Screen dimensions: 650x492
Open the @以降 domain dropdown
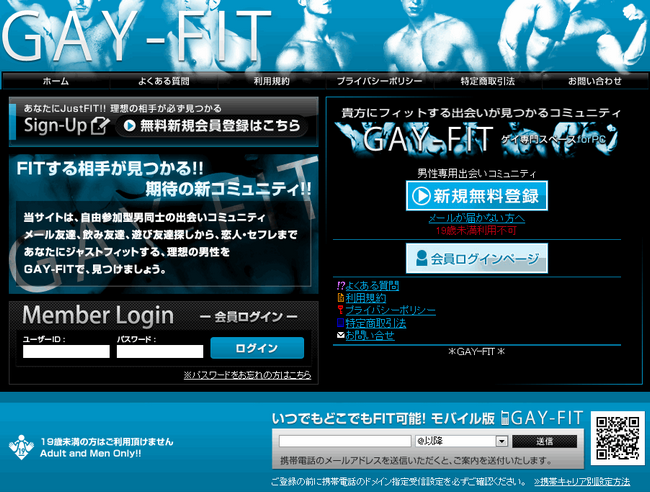click(461, 441)
